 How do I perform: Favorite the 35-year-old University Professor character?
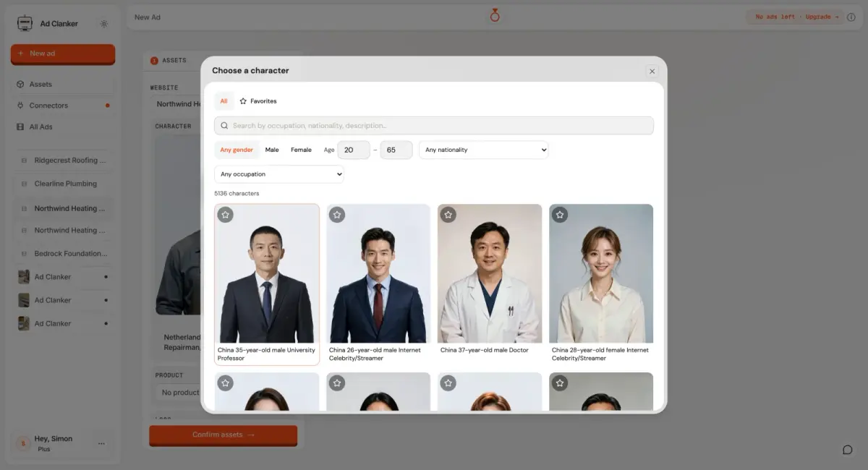226,215
